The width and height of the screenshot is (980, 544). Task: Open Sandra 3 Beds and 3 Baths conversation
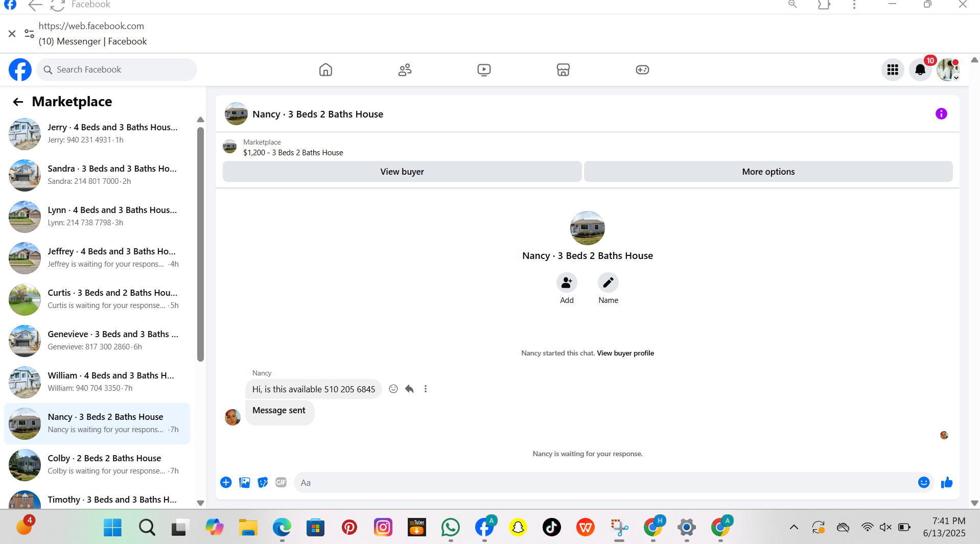pyautogui.click(x=97, y=175)
